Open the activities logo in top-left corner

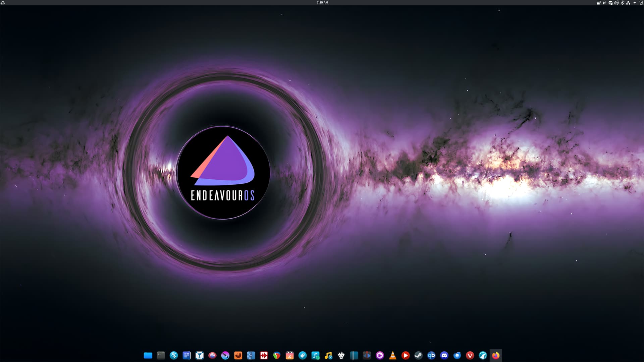point(3,2)
